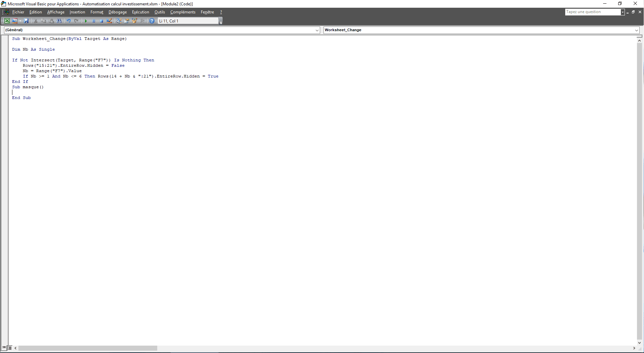Expand the Worksheet_Change procedure dropdown
The width and height of the screenshot is (644, 353).
[x=636, y=30]
